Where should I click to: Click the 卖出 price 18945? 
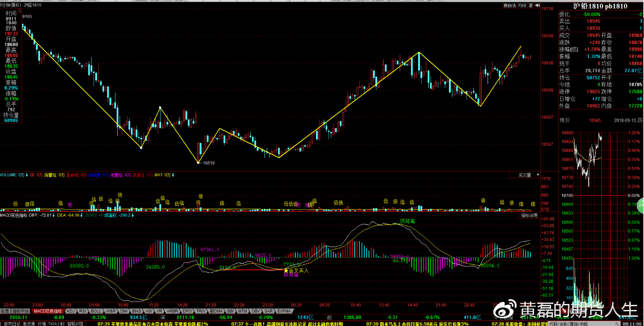[x=593, y=21]
